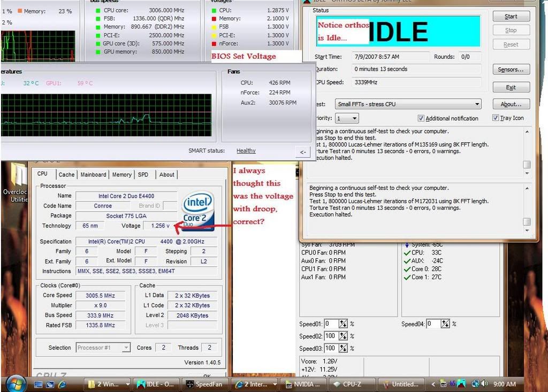The image size is (548, 392).
Task: Click red Memory voltage indicator
Action: tap(214, 19)
